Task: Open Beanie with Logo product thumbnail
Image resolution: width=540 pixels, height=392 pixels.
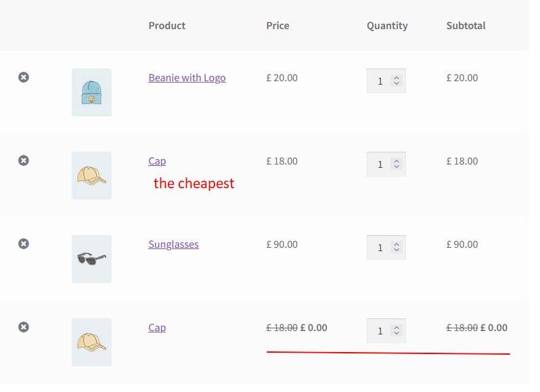Action: pos(91,92)
